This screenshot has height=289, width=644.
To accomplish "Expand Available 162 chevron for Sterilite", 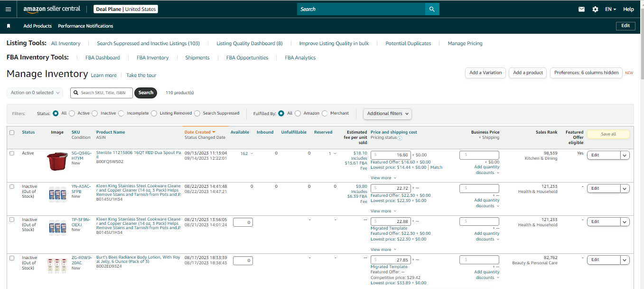I will [252, 154].
